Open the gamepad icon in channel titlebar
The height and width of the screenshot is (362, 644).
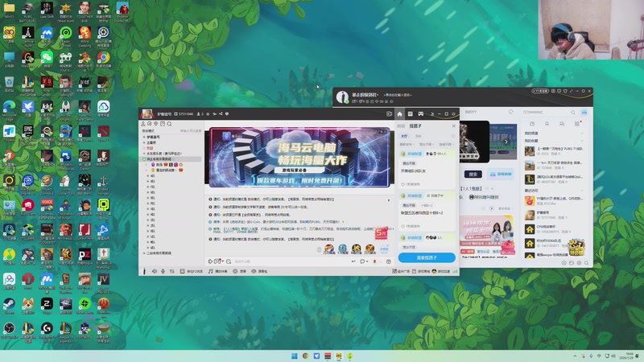420,114
